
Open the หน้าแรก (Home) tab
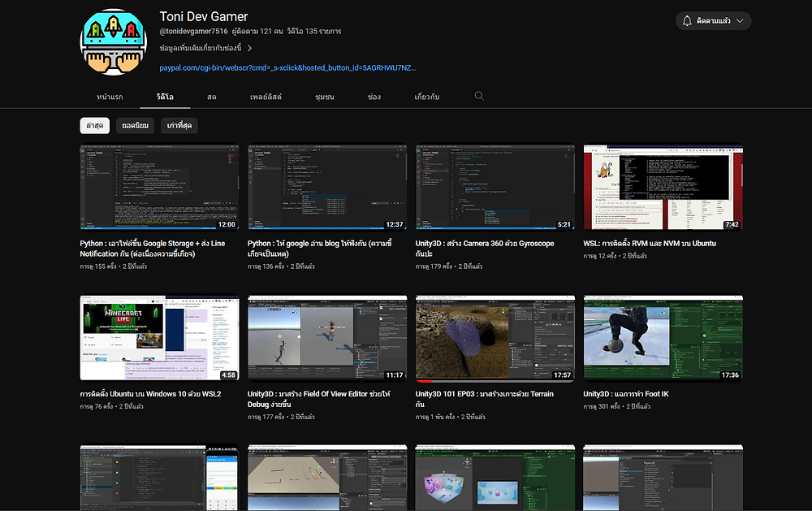(111, 96)
